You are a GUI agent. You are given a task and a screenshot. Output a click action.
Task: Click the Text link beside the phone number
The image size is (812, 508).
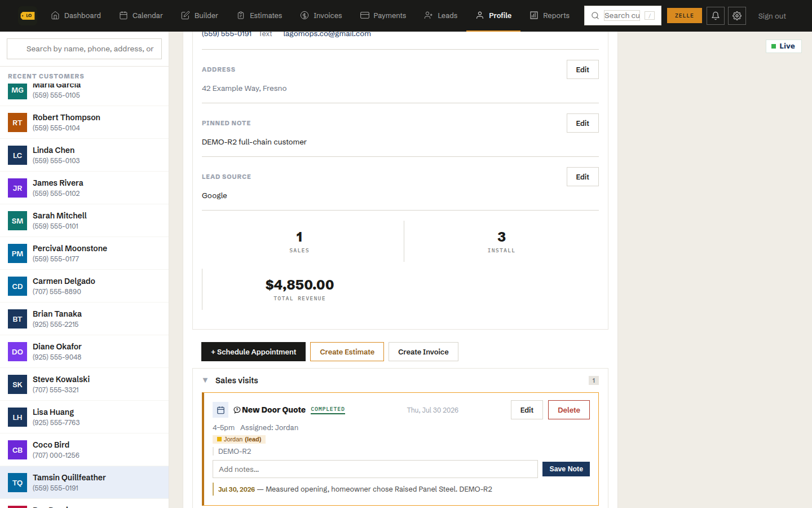tap(265, 34)
